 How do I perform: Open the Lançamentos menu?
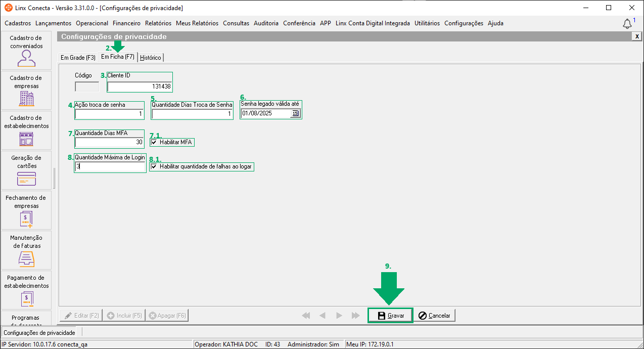pos(54,23)
